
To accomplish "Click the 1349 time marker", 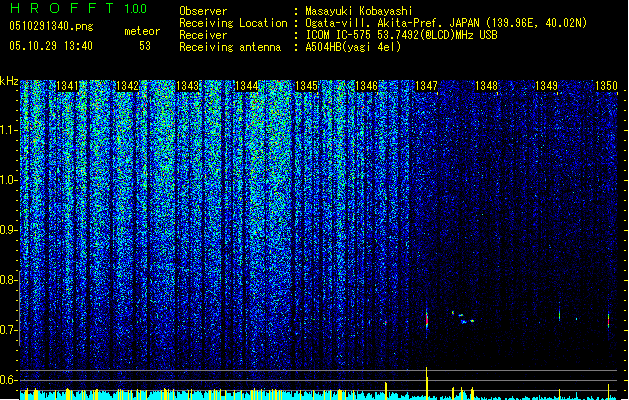I will pyautogui.click(x=546, y=86).
